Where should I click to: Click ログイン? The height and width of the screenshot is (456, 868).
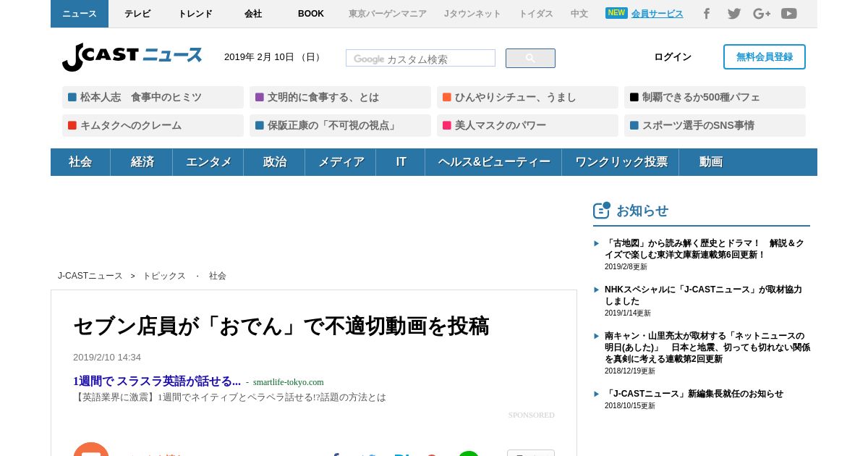pos(673,57)
